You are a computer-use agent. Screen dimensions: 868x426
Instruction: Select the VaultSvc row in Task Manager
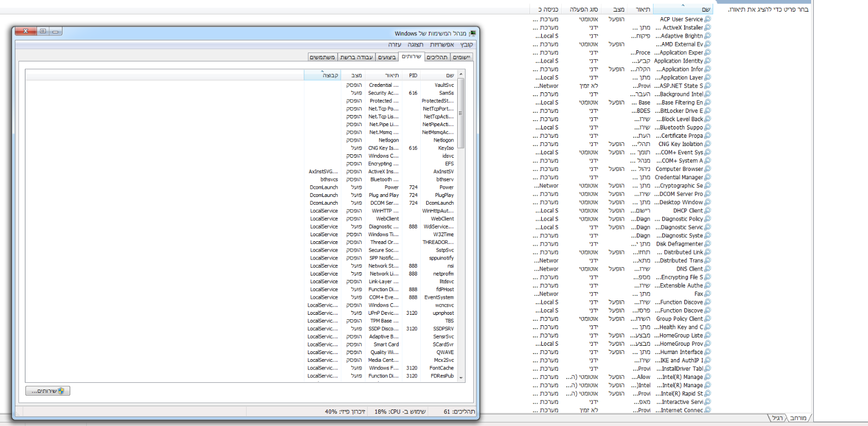coord(241,85)
